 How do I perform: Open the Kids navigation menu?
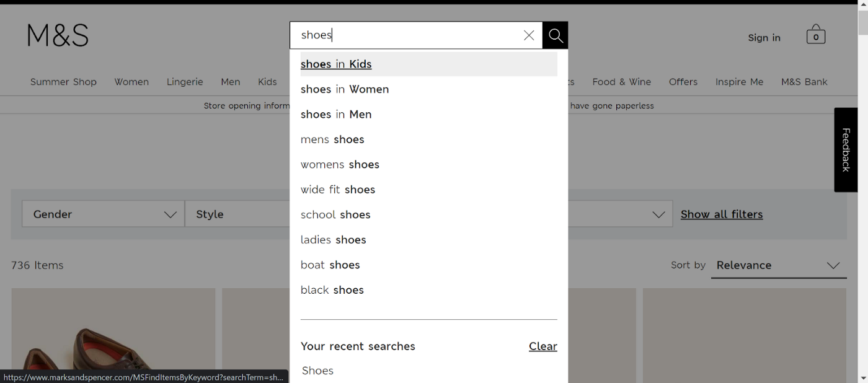(267, 82)
